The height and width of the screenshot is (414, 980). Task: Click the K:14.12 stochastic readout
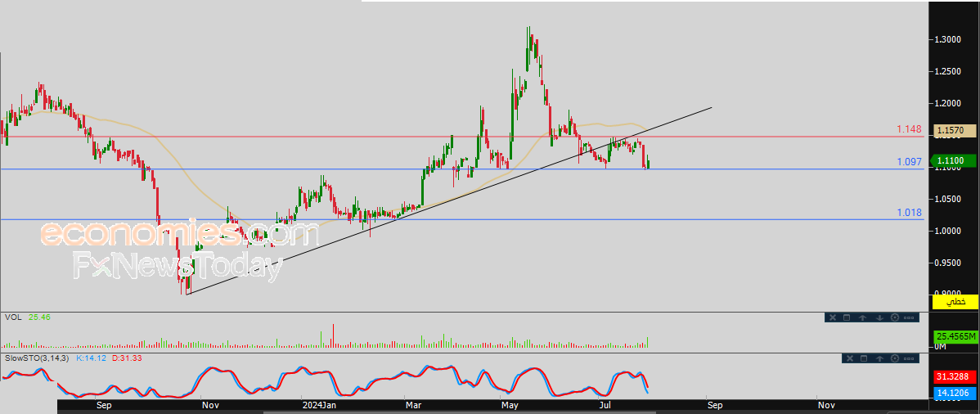tap(92, 358)
